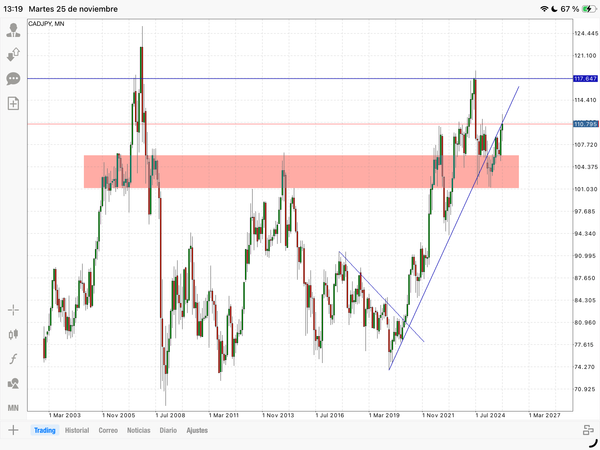
Task: Open the indicators function icon
Action: click(x=13, y=359)
